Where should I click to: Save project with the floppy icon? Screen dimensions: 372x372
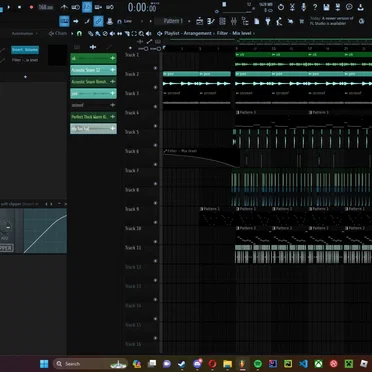click(326, 7)
